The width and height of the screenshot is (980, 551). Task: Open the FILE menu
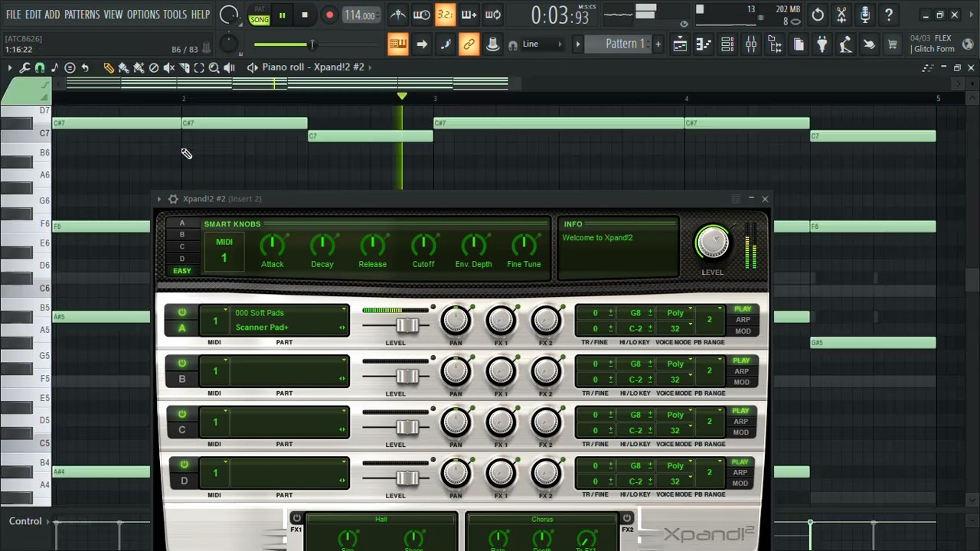13,15
